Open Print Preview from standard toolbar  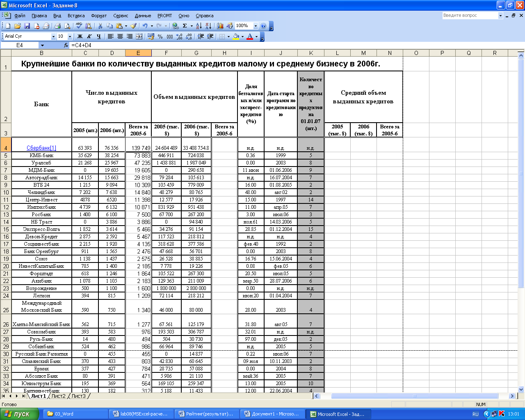tap(67, 26)
